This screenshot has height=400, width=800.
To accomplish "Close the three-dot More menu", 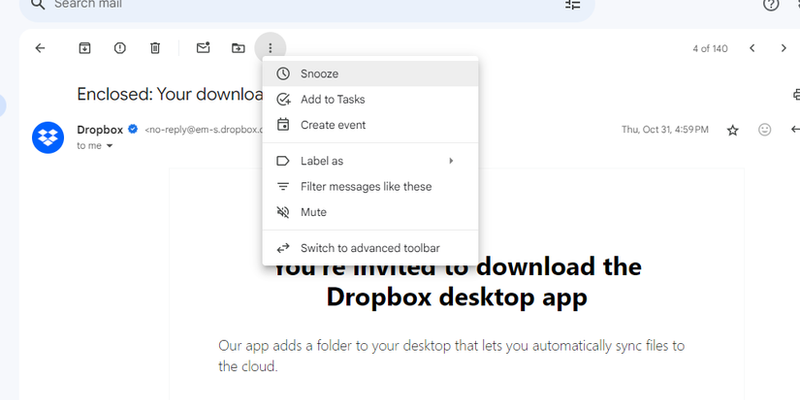I will coord(271,47).
